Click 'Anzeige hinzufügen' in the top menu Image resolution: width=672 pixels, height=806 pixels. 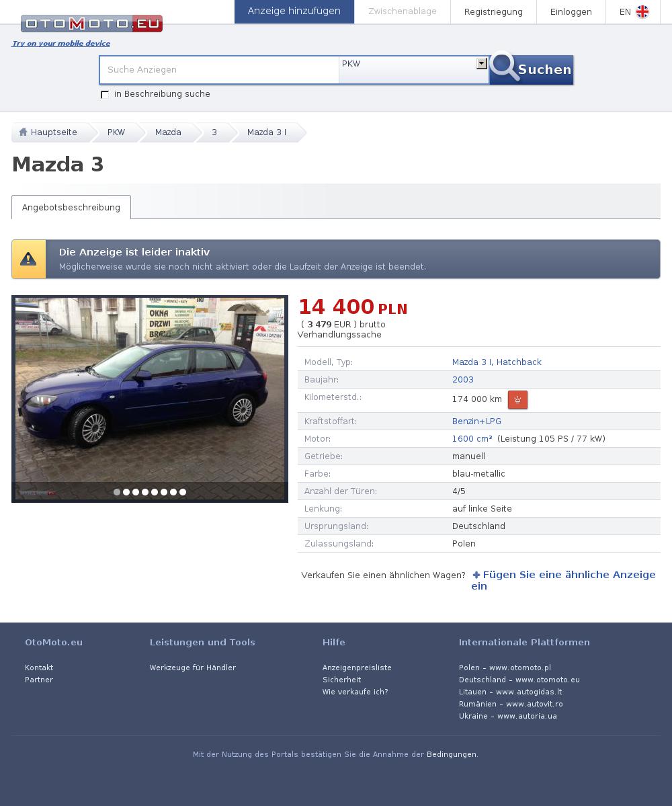[294, 11]
